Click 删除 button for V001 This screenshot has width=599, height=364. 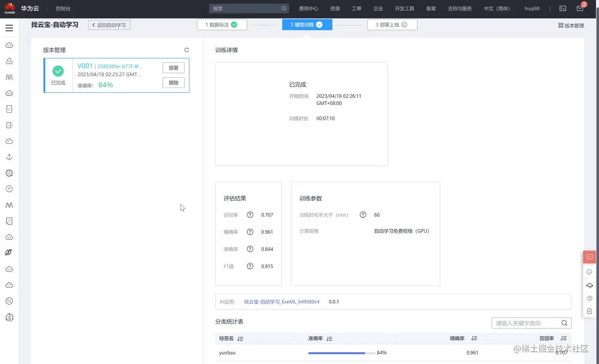click(174, 83)
